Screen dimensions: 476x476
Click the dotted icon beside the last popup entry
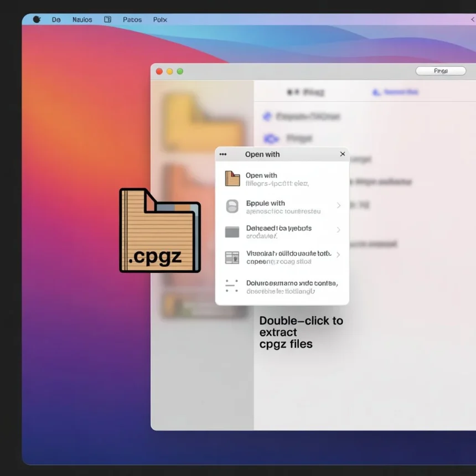point(233,286)
